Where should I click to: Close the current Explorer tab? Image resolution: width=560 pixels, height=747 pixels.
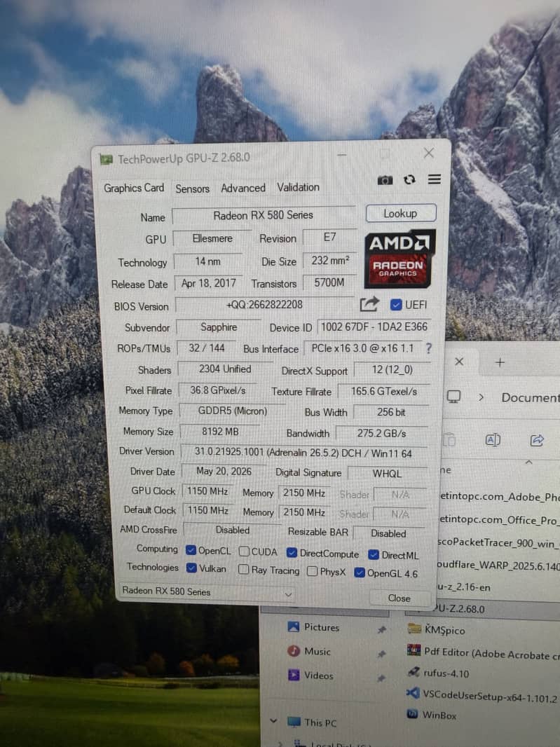[459, 362]
